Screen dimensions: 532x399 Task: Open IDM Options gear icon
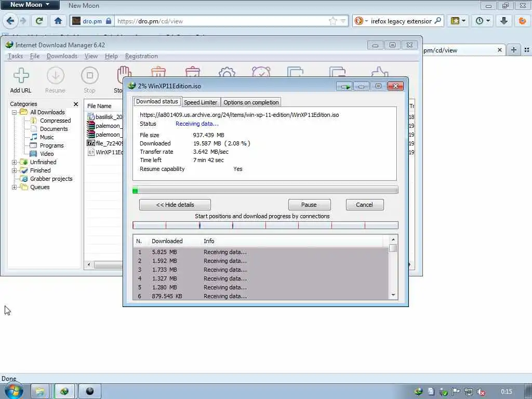pyautogui.click(x=227, y=72)
